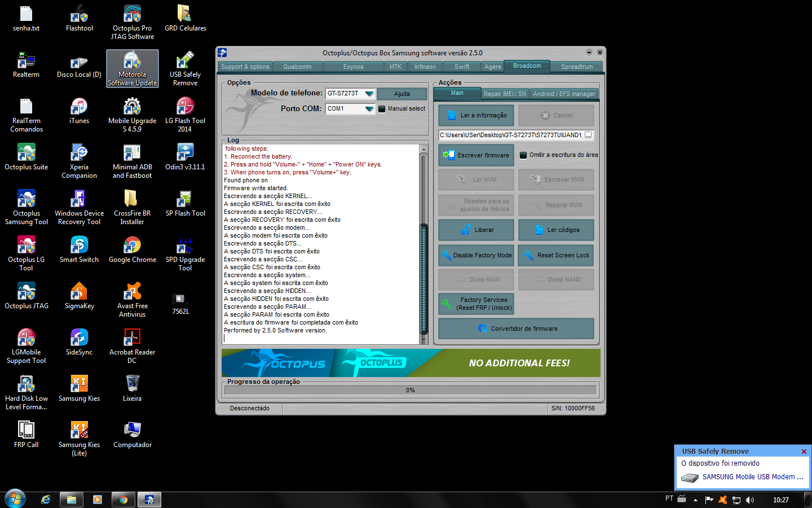Viewport: 812px width, 508px height.
Task: Switch to the Qualcomm tab
Action: 297,67
